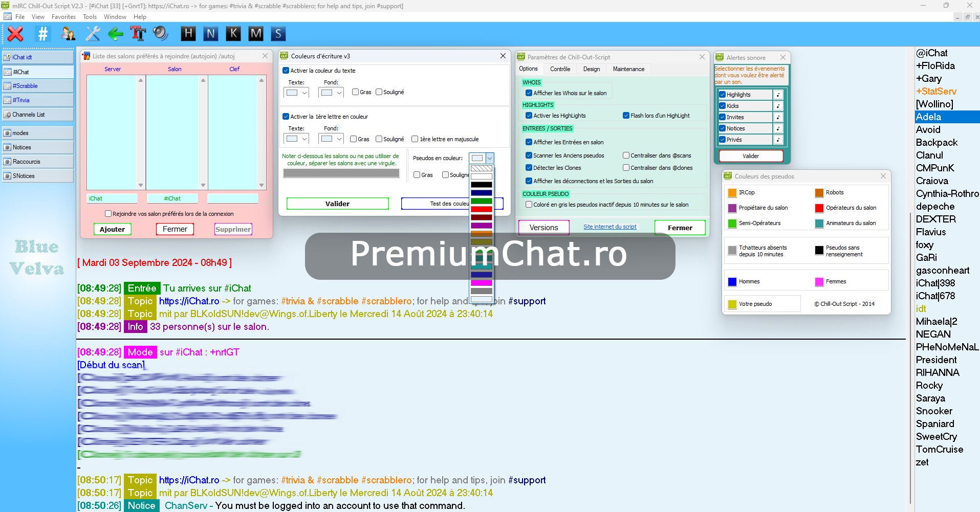Viewport: 980px width, 512px height.
Task: Open the red T text color icon
Action: pos(138,34)
